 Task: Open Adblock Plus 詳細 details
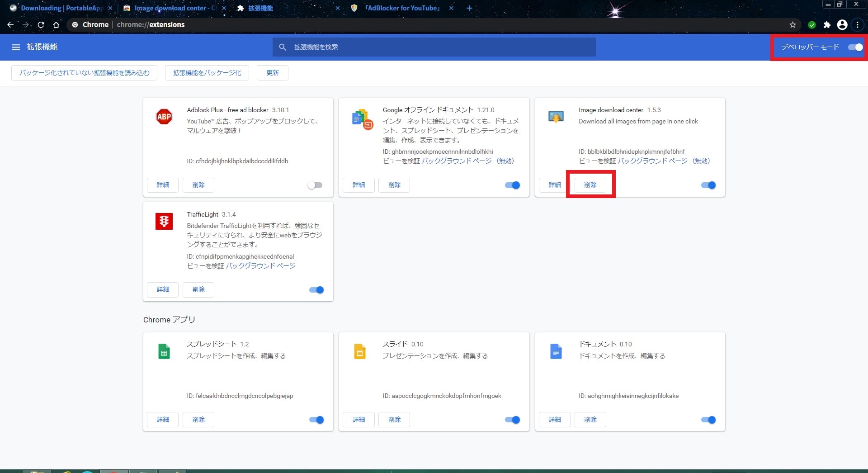[163, 185]
